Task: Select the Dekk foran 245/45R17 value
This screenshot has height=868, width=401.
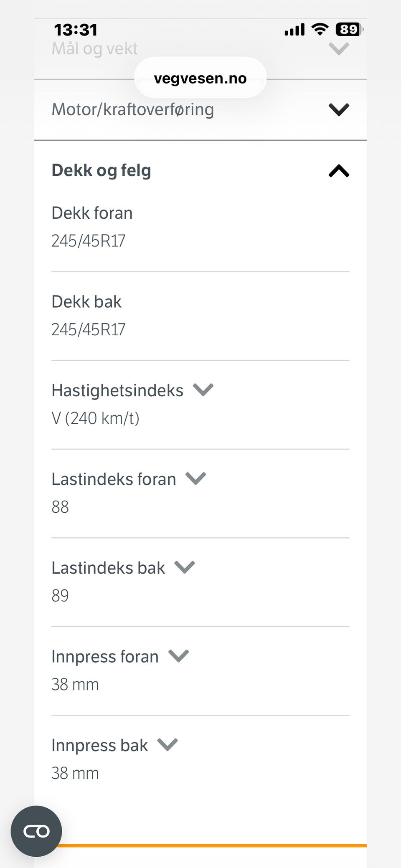Action: 88,241
